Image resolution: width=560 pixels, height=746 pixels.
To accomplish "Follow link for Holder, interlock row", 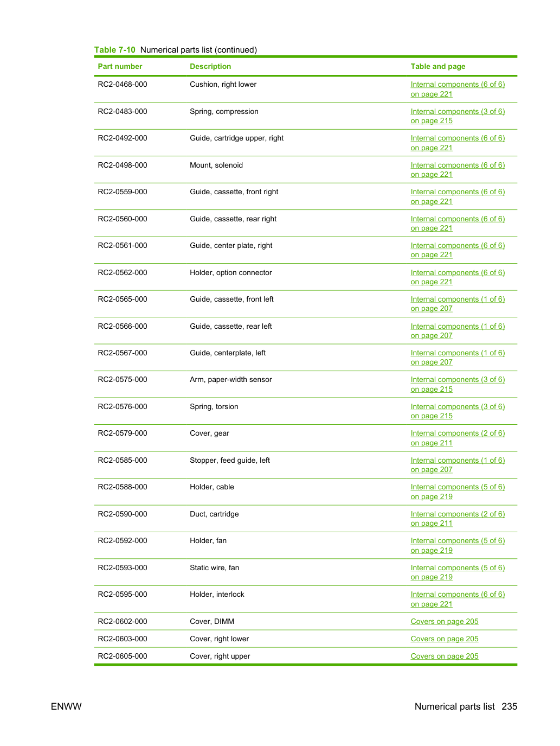I will click(x=458, y=599).
